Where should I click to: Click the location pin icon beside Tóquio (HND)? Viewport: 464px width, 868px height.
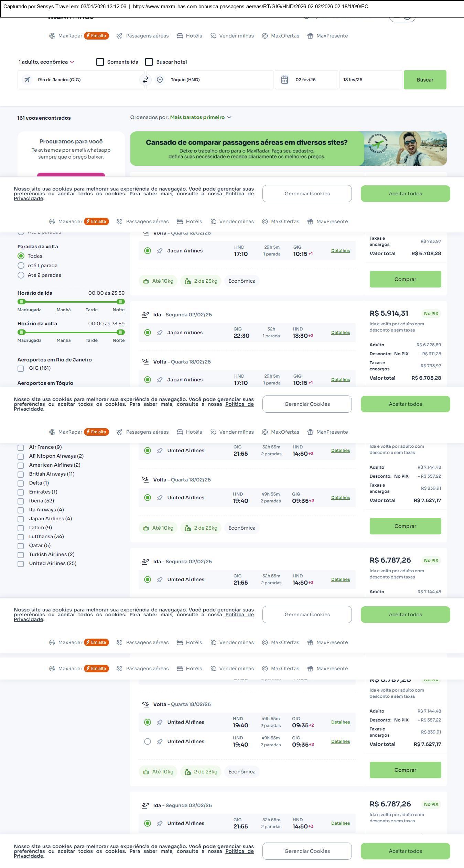[160, 80]
